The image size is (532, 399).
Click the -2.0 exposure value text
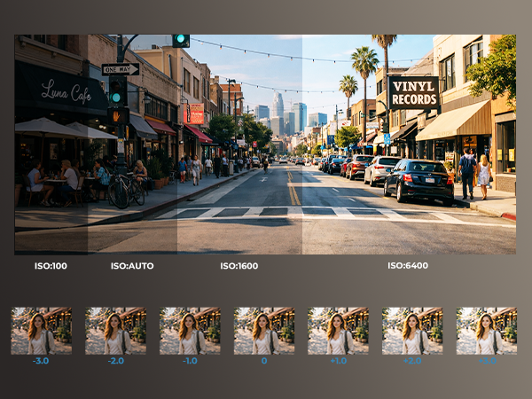115,361
